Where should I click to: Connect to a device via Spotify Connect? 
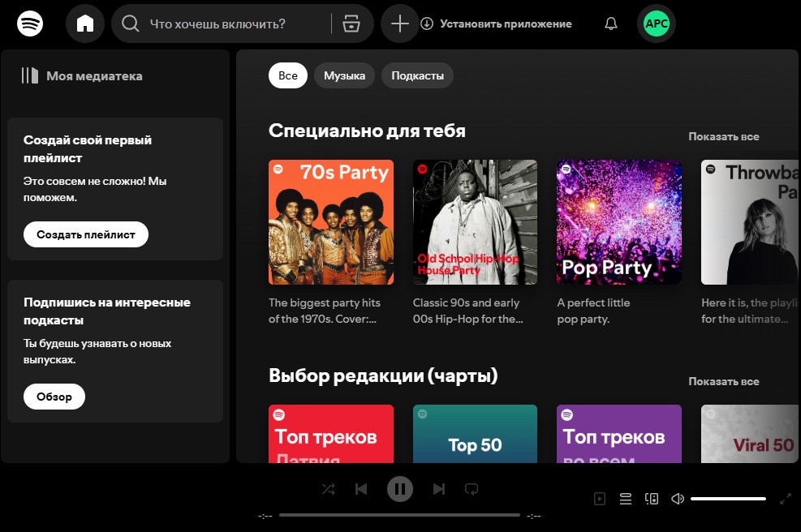coord(652,499)
